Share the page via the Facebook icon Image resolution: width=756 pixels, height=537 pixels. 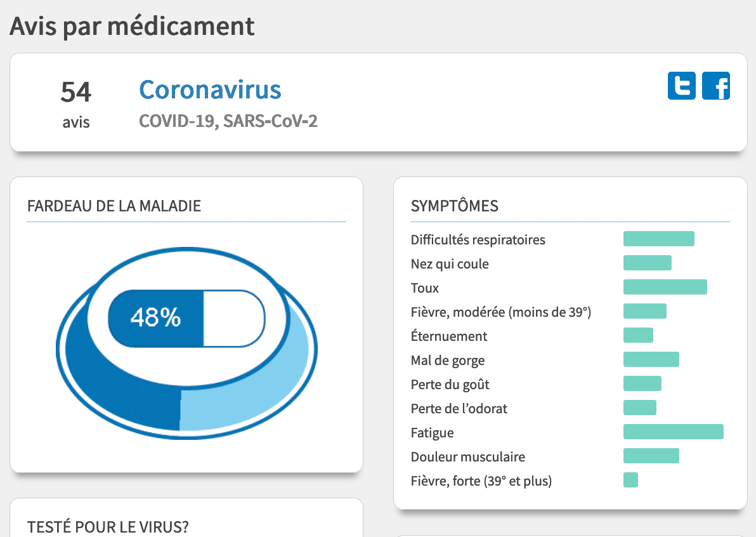click(716, 86)
